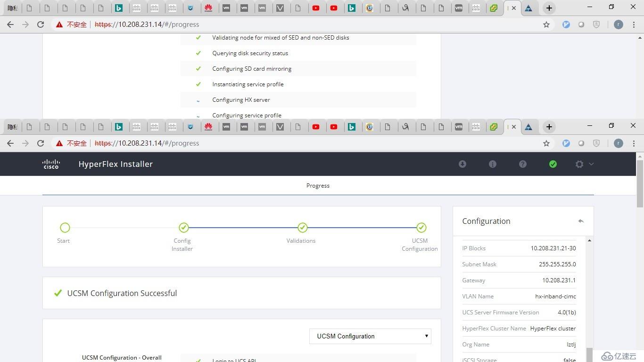Switch to Huawei tab in lower window
Screen dimensions: 644x362
[x=208, y=127]
